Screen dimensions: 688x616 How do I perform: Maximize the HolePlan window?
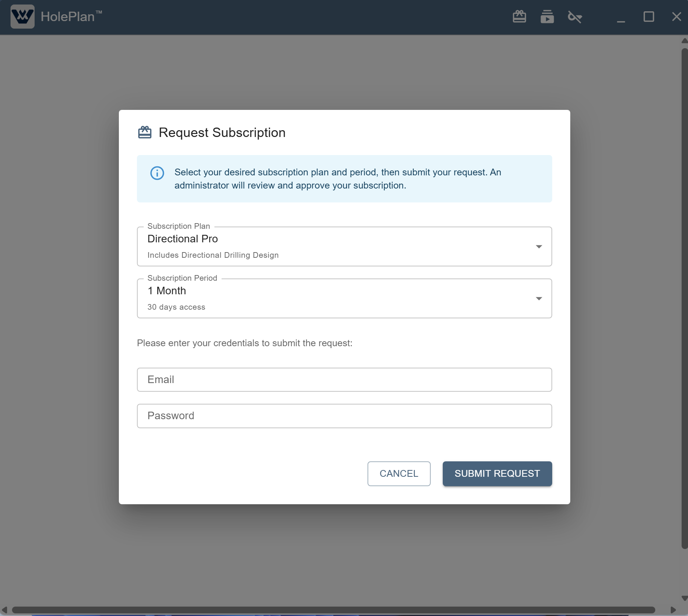(x=649, y=17)
